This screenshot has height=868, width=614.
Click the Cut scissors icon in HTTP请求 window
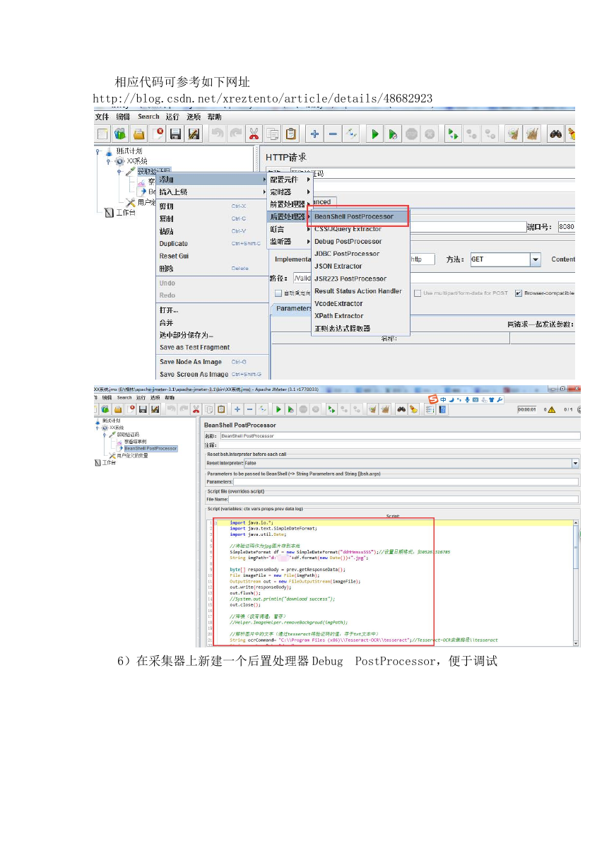(254, 134)
